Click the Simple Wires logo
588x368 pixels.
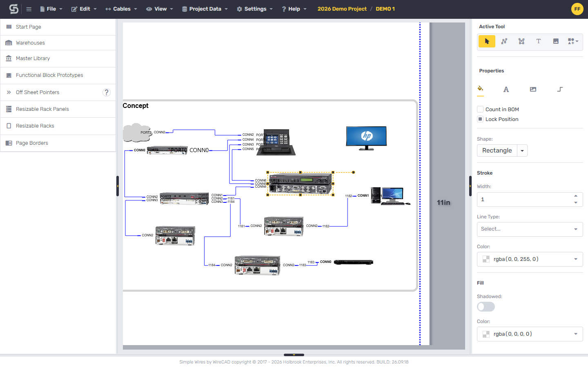click(14, 9)
